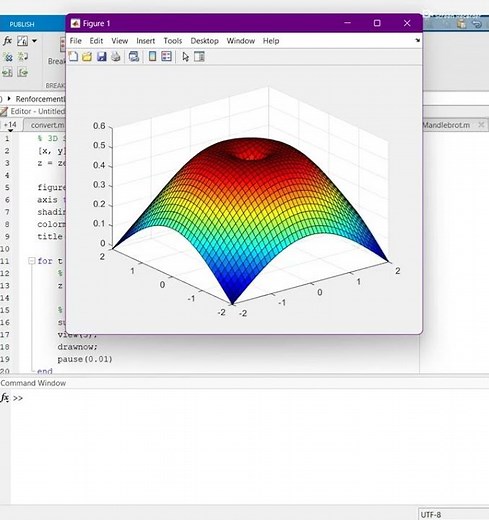Click line number 19 in the editor gutter
Viewport: 489px width, 520px height.
[5, 359]
